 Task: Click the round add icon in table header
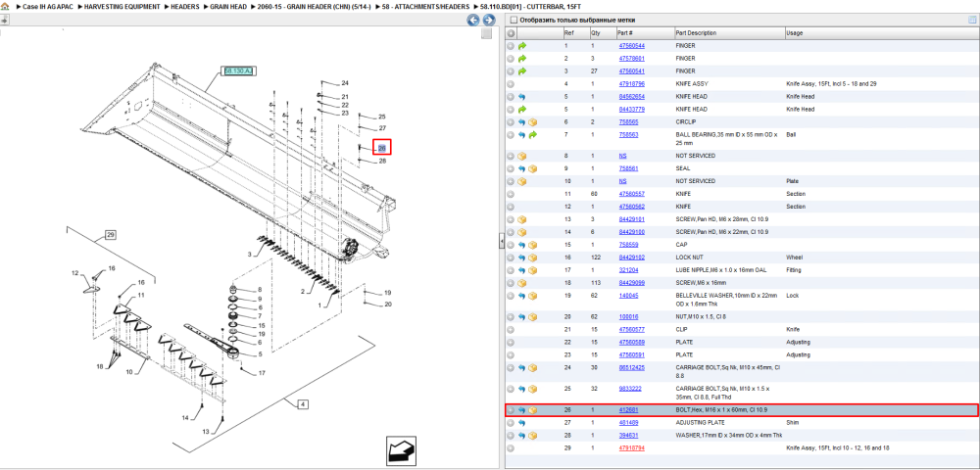tap(511, 33)
